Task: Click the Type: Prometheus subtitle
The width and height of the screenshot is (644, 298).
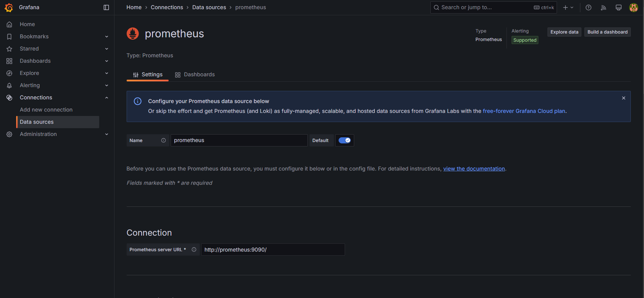Action: pos(150,56)
